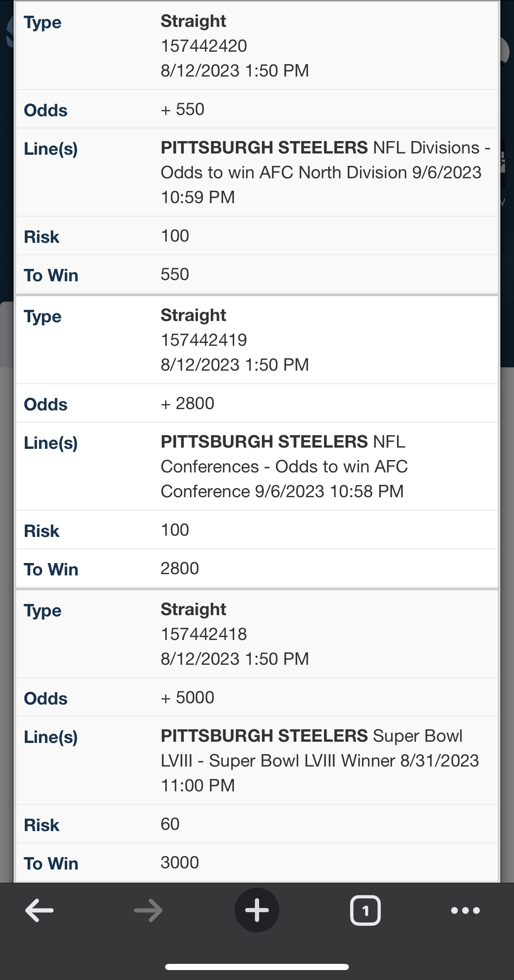Screen dimensions: 514x980
Task: Tap the AFC North Division line text
Action: (x=321, y=172)
